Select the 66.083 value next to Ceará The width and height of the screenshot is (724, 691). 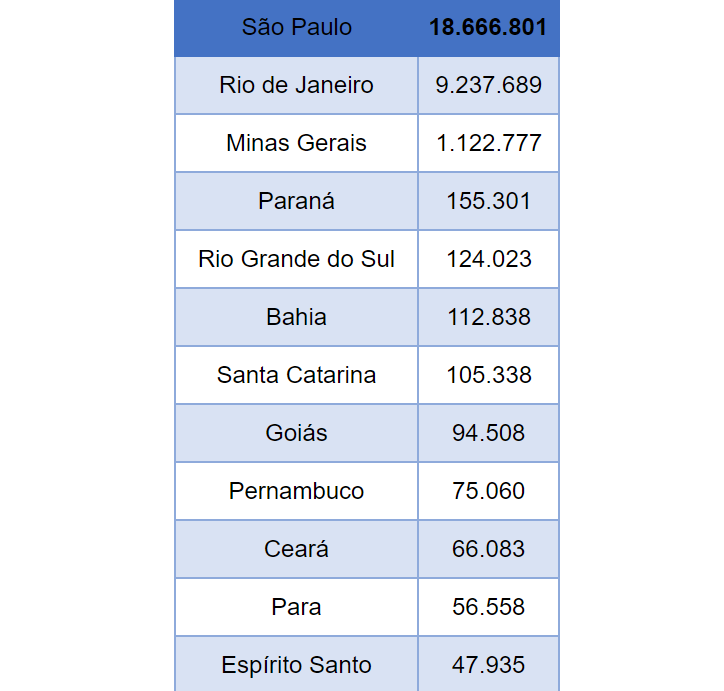488,549
